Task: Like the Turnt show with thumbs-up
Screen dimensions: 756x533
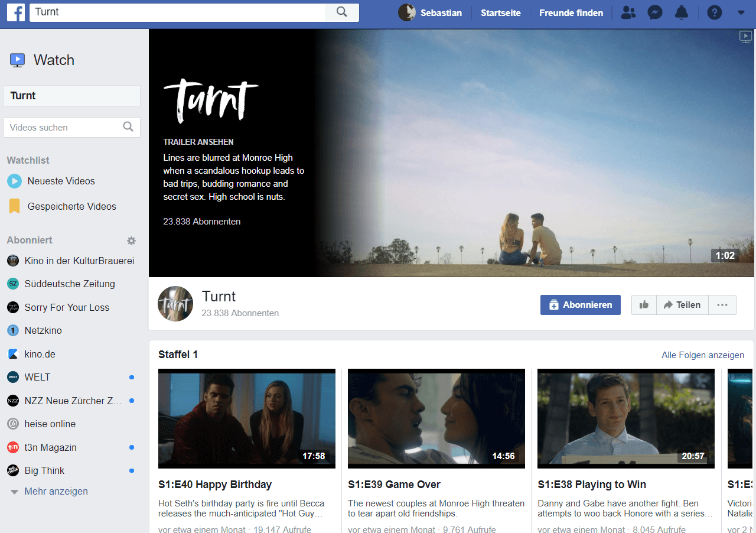Action: (x=644, y=305)
